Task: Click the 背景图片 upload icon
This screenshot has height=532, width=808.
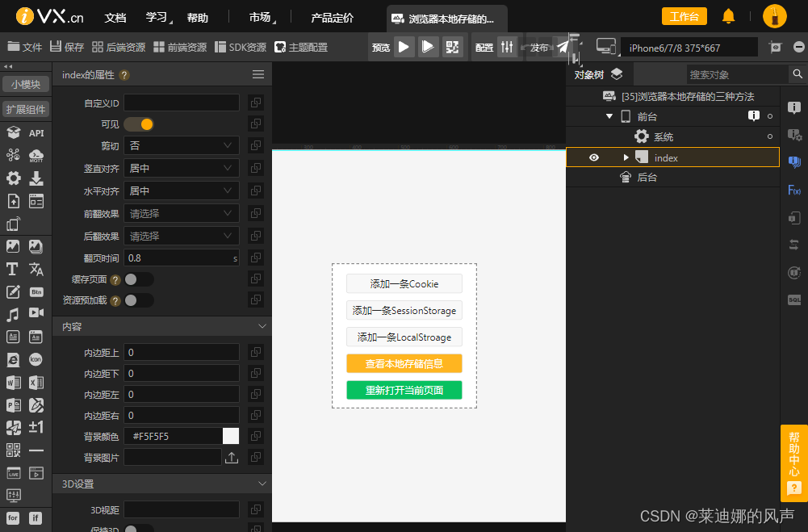Action: (232, 458)
